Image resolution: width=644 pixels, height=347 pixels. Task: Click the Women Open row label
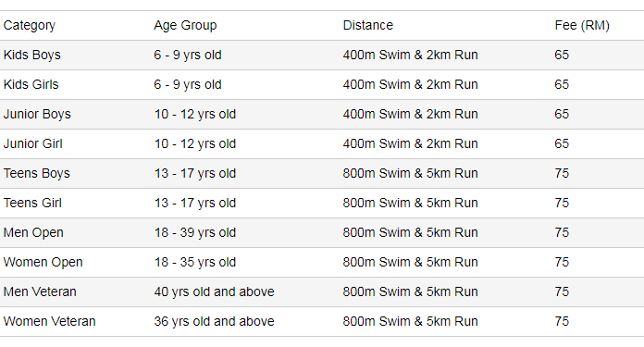point(43,262)
